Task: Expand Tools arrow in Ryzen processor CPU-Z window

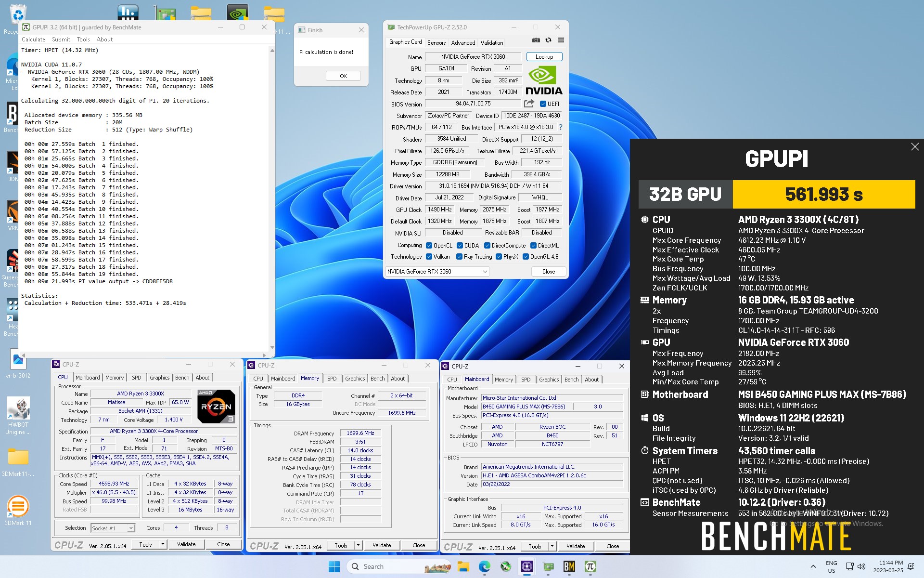Action: 163,544
